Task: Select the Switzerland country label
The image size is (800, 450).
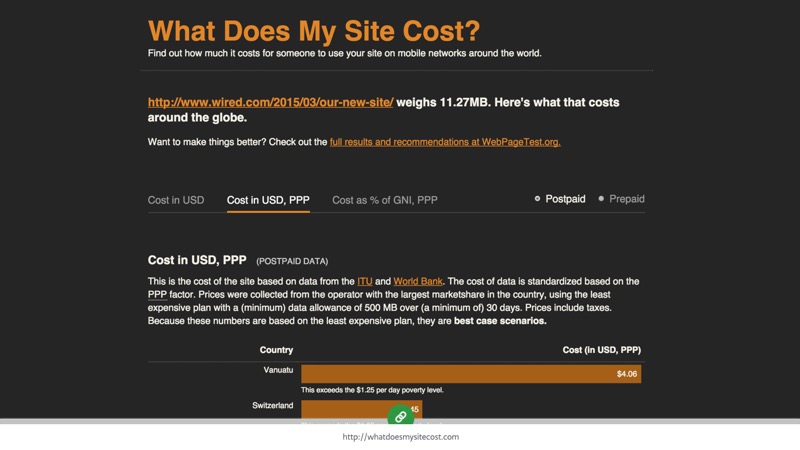Action: (x=271, y=405)
